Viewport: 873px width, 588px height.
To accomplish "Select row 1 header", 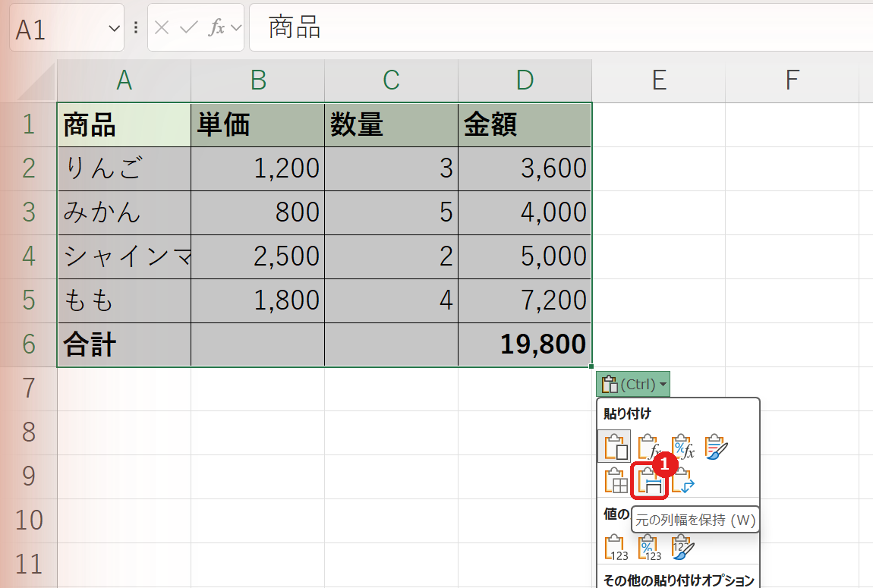I will coord(29,124).
